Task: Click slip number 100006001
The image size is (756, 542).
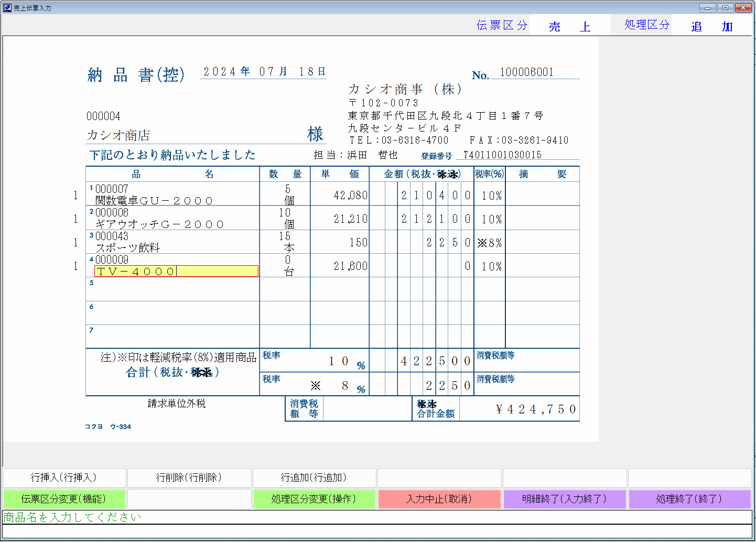Action: point(526,72)
